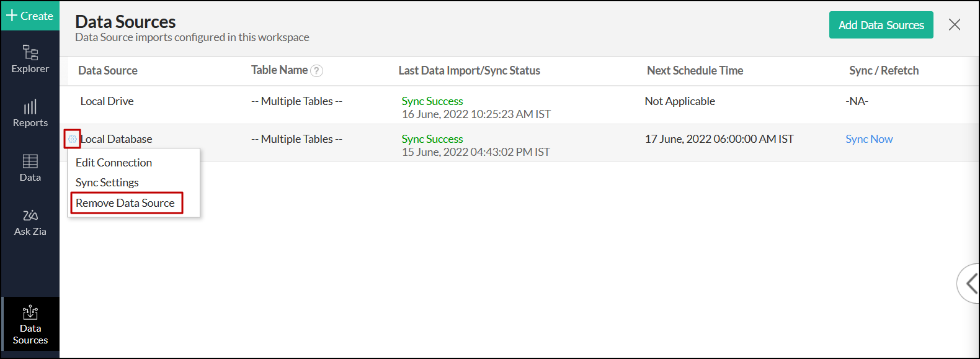The height and width of the screenshot is (359, 980).
Task: Click the gear icon beside Local Database
Action: pos(72,139)
